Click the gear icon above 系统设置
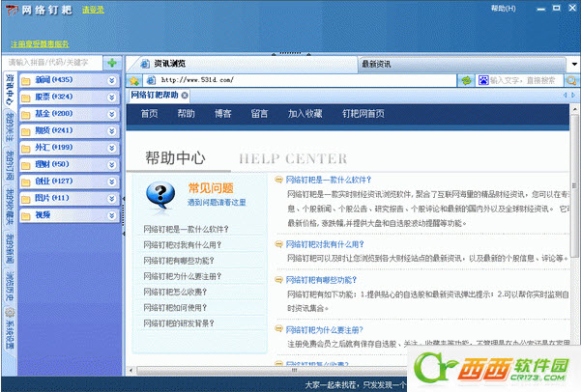581x392 pixels. click(x=10, y=312)
